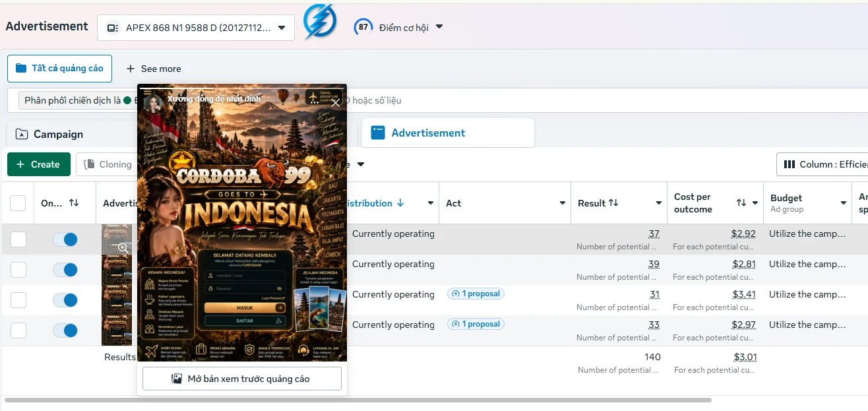This screenshot has width=868, height=411.
Task: Click the columns icon next to Column: Efficiency
Action: [x=789, y=164]
